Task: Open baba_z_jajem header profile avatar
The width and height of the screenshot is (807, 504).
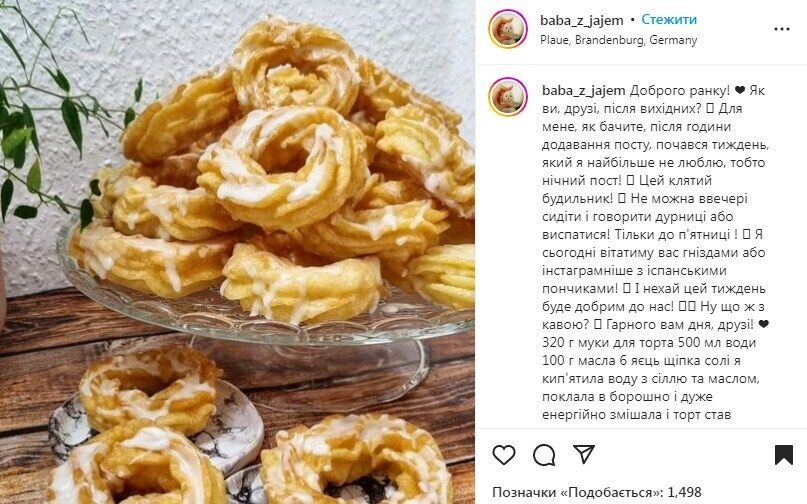Action: coord(508,29)
